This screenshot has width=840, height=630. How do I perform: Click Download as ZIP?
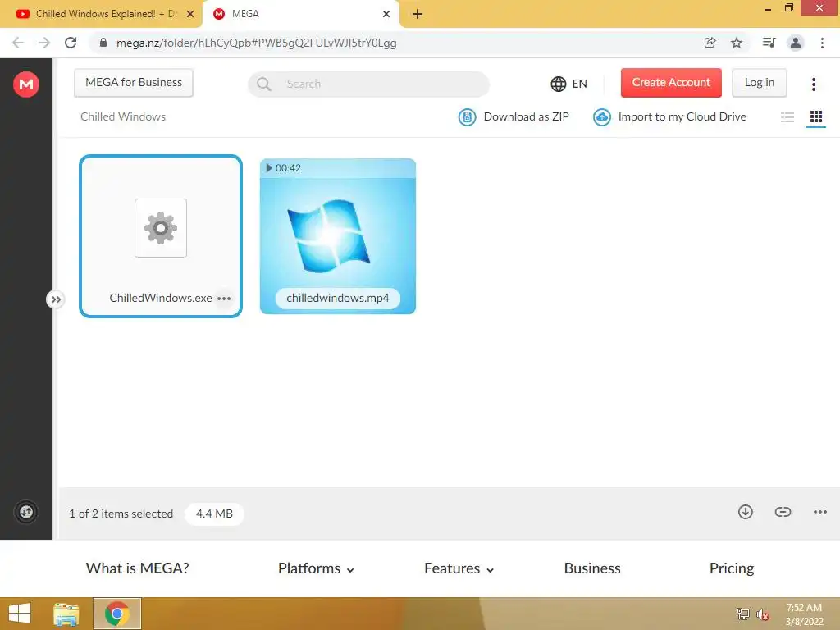click(x=514, y=116)
